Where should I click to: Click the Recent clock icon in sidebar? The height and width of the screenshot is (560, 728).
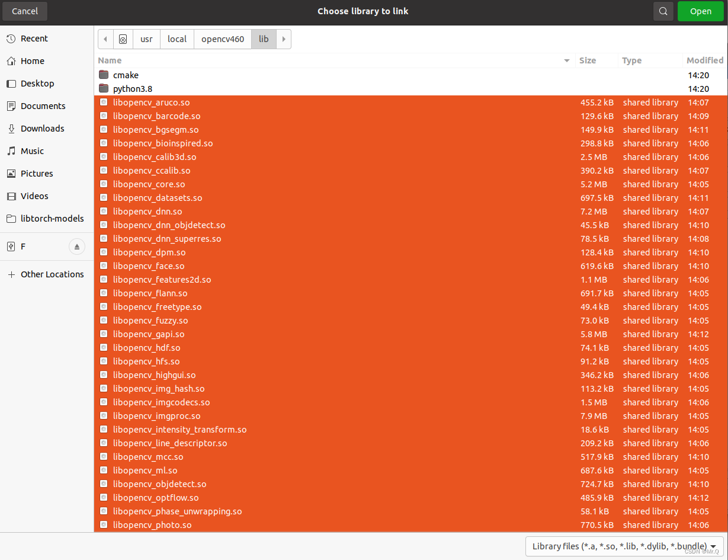coord(11,39)
